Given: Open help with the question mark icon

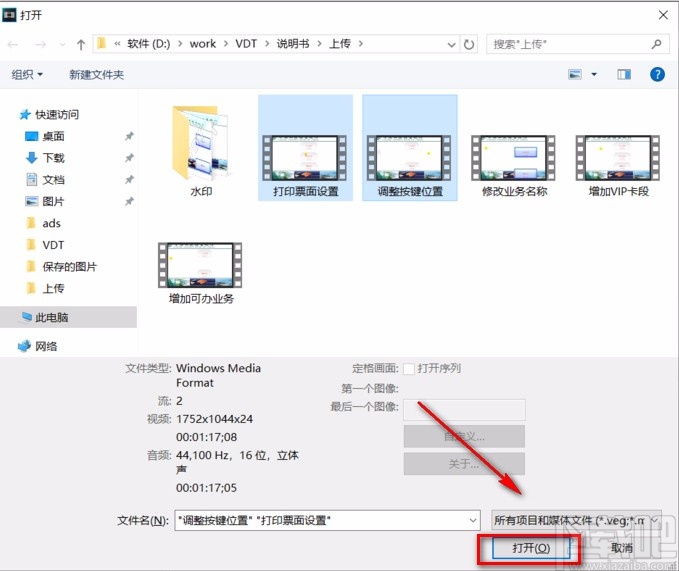Looking at the screenshot, I should [657, 74].
